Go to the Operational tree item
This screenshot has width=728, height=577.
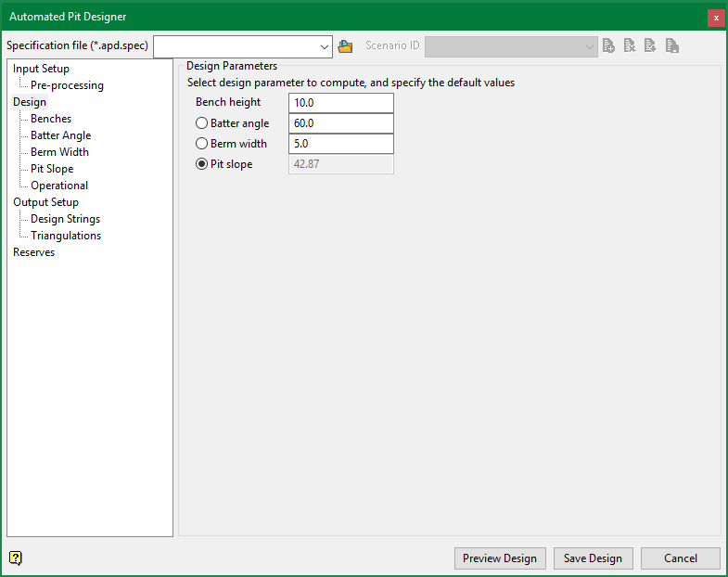pyautogui.click(x=59, y=186)
